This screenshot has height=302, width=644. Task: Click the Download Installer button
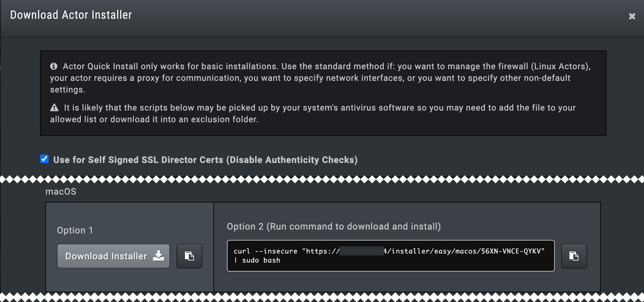[x=113, y=256]
